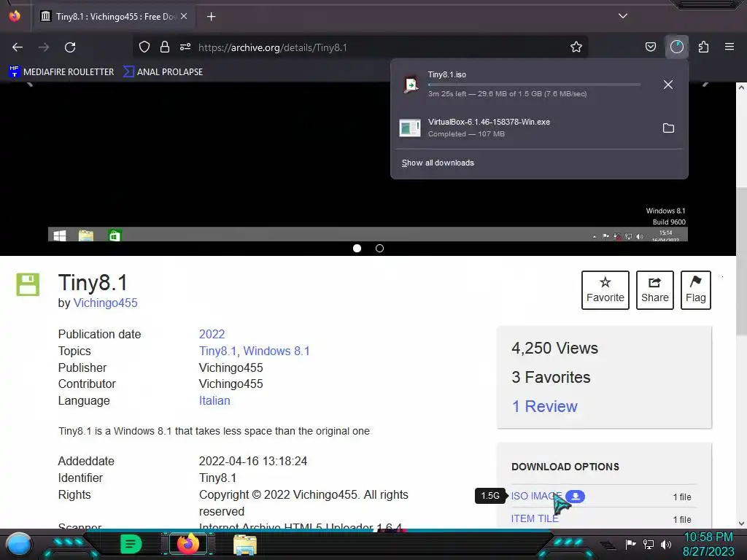The image size is (747, 560).
Task: Open the green notes app in taskbar
Action: pos(131,544)
